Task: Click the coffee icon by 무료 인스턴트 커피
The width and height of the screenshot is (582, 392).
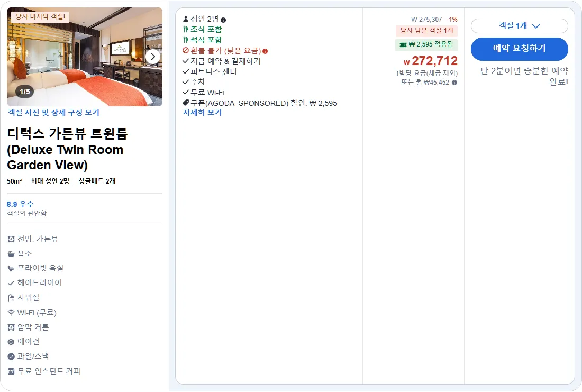Action: tap(11, 371)
